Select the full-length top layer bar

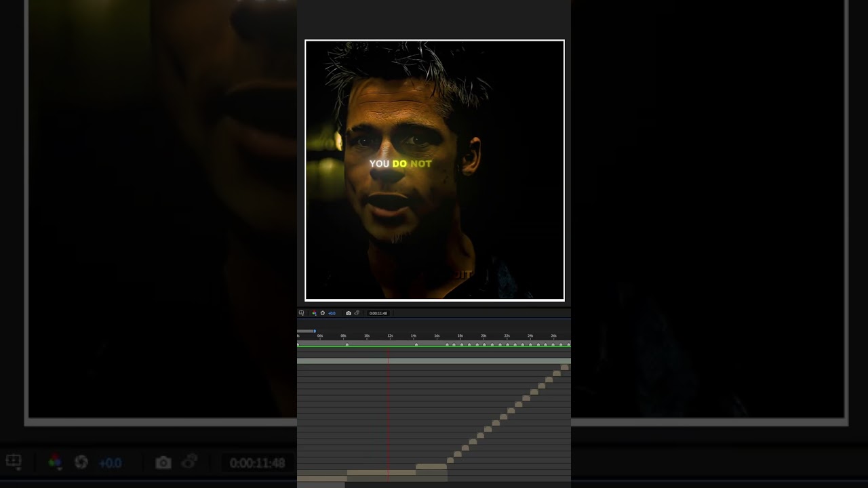coord(434,361)
